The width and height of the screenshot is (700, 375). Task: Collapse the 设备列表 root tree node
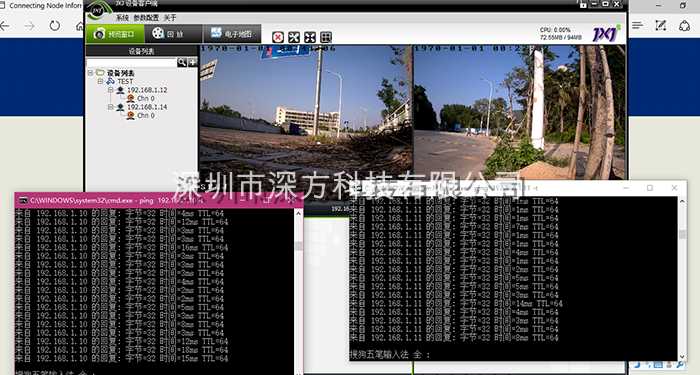tap(91, 72)
